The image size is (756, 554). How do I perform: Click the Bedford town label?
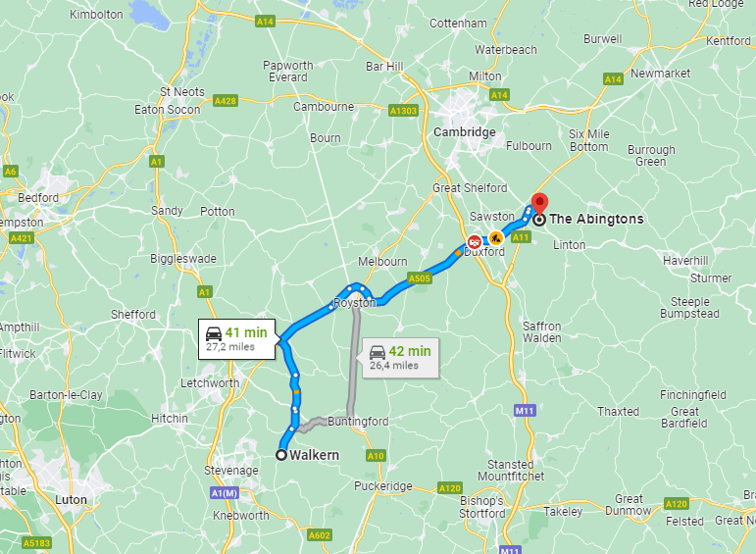point(38,198)
